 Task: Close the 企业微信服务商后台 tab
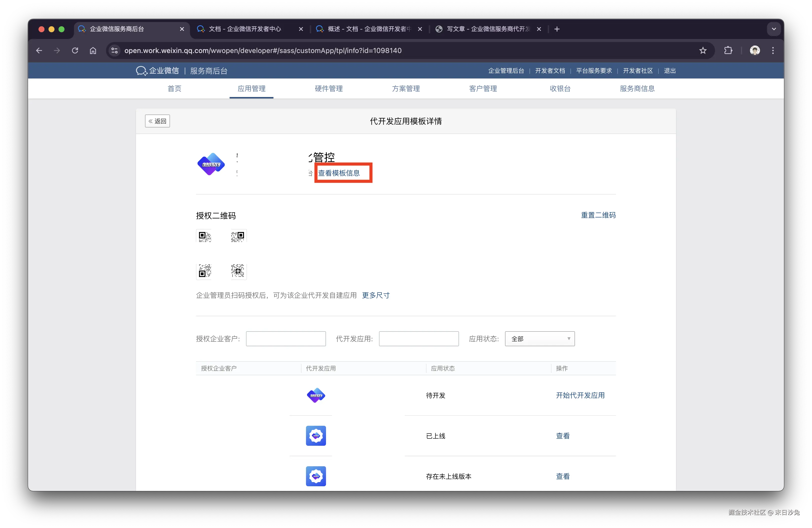[182, 29]
